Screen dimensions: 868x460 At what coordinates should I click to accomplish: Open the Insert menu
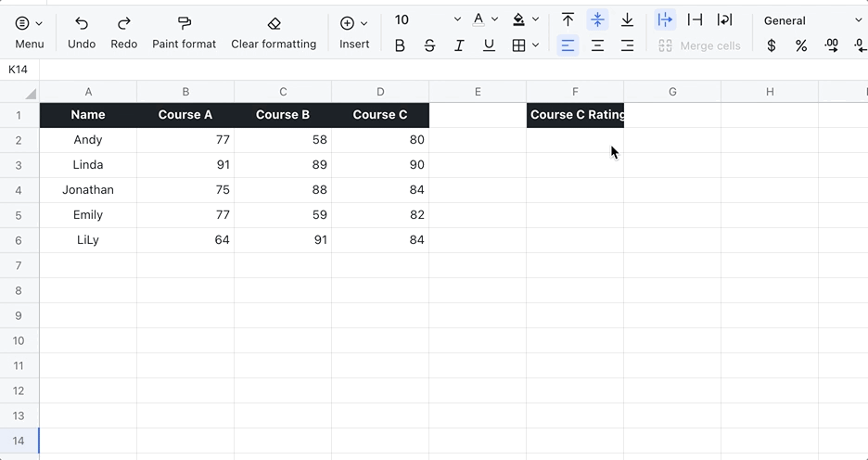pos(354,32)
